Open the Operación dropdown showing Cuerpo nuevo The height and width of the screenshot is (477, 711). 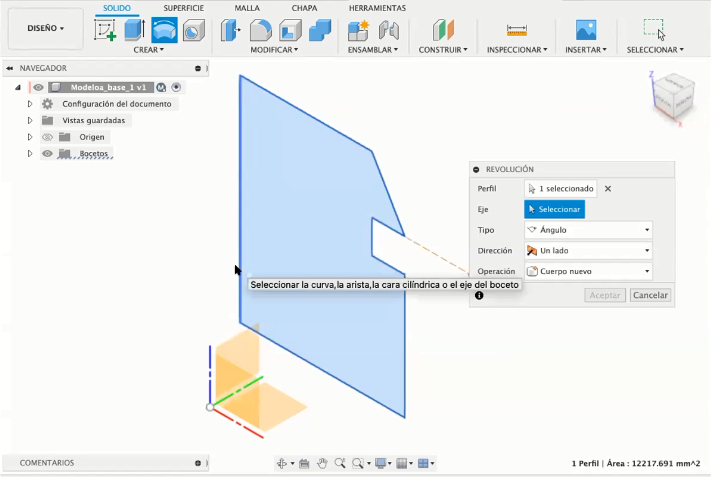coord(589,271)
